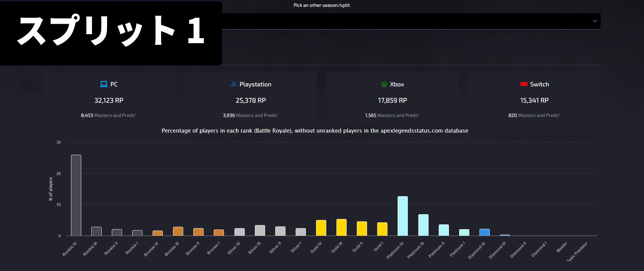The height and width of the screenshot is (271, 644).
Task: Click the Bronze IV bar
Action: (158, 233)
